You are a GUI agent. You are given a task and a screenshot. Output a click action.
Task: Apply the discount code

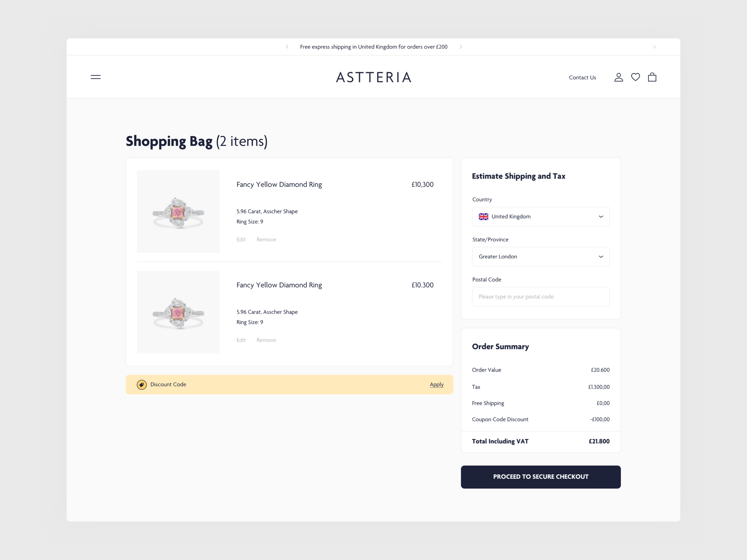pyautogui.click(x=436, y=385)
